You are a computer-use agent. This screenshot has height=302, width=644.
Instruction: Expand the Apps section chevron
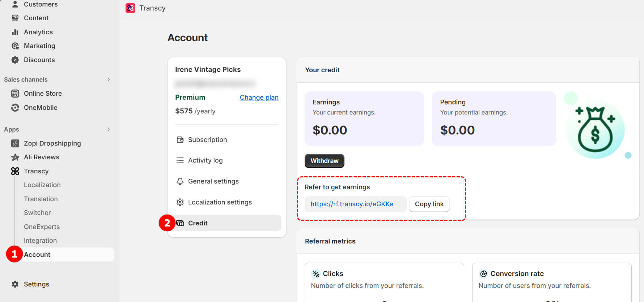[x=109, y=129]
